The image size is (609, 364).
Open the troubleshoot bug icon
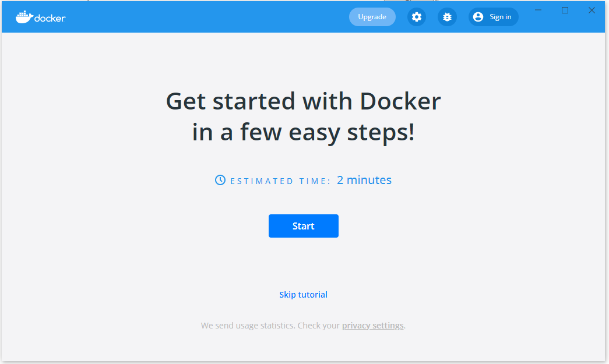pyautogui.click(x=447, y=17)
